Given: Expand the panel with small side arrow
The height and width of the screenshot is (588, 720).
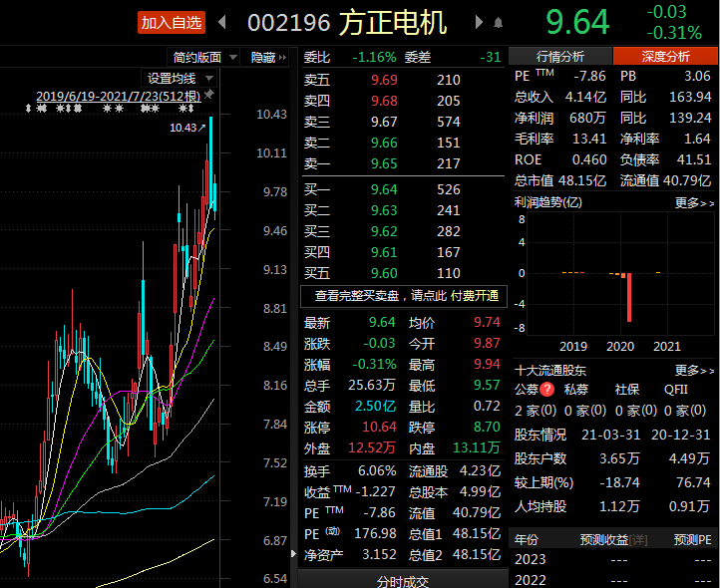Looking at the screenshot, I should 294,553.
